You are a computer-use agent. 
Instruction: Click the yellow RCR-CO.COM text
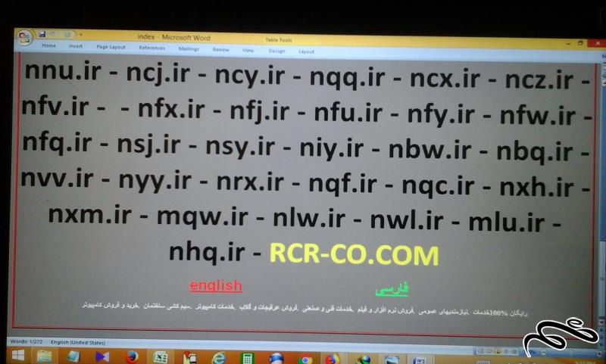click(355, 255)
